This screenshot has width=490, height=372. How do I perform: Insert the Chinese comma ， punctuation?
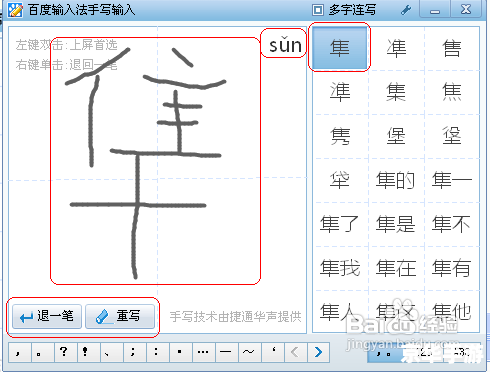[x=20, y=352]
